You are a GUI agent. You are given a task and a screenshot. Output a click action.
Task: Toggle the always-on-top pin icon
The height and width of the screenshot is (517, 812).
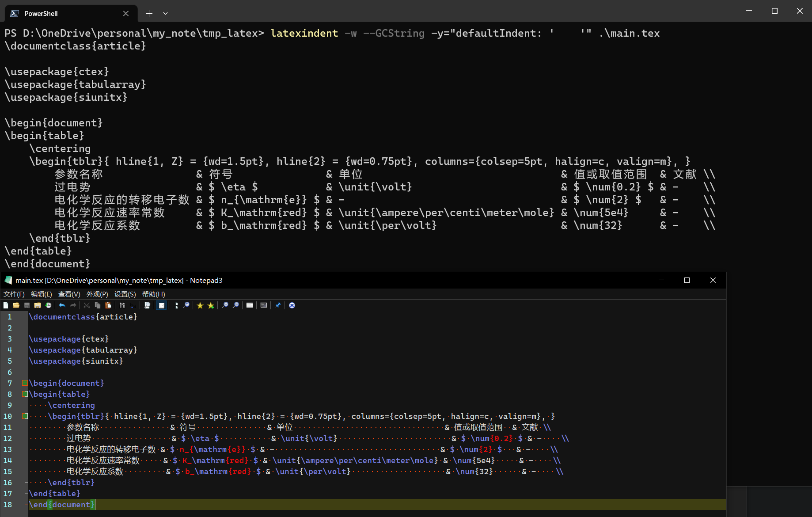pyautogui.click(x=278, y=305)
